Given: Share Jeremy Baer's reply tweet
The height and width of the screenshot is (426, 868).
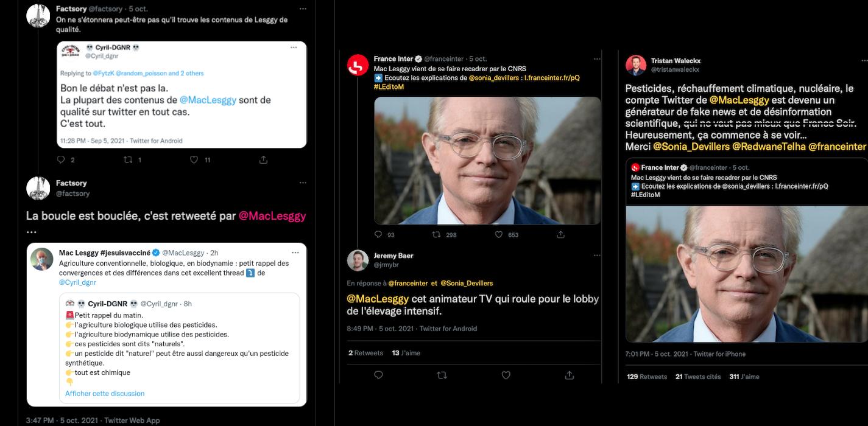Looking at the screenshot, I should click(570, 375).
